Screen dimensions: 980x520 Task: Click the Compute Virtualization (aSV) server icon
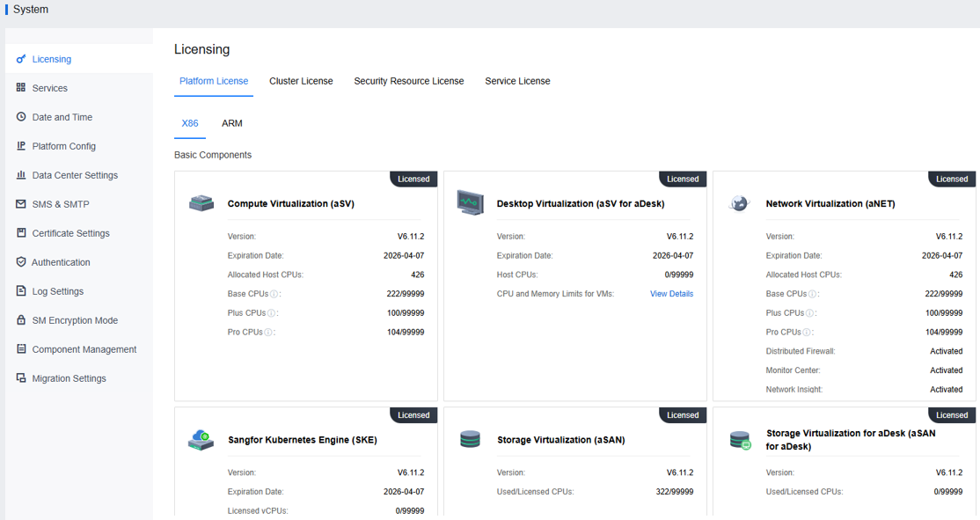[x=201, y=203]
